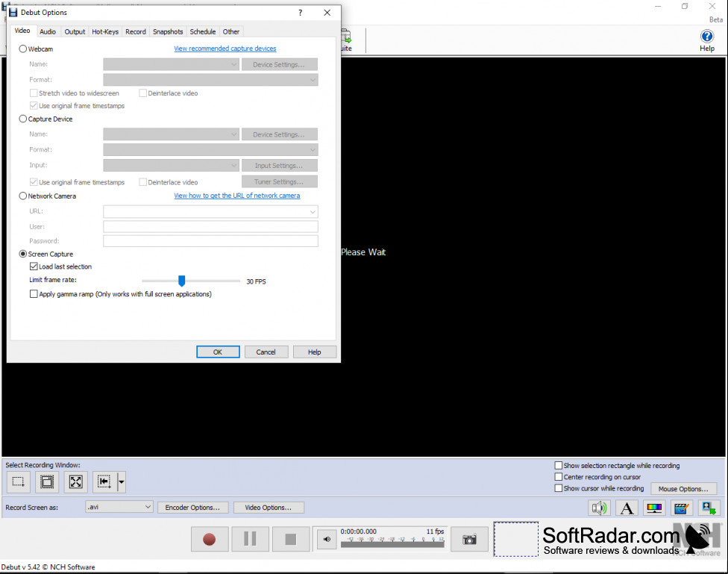728x574 pixels.
Task: Enable Show selection rectangle while recording
Action: [559, 465]
